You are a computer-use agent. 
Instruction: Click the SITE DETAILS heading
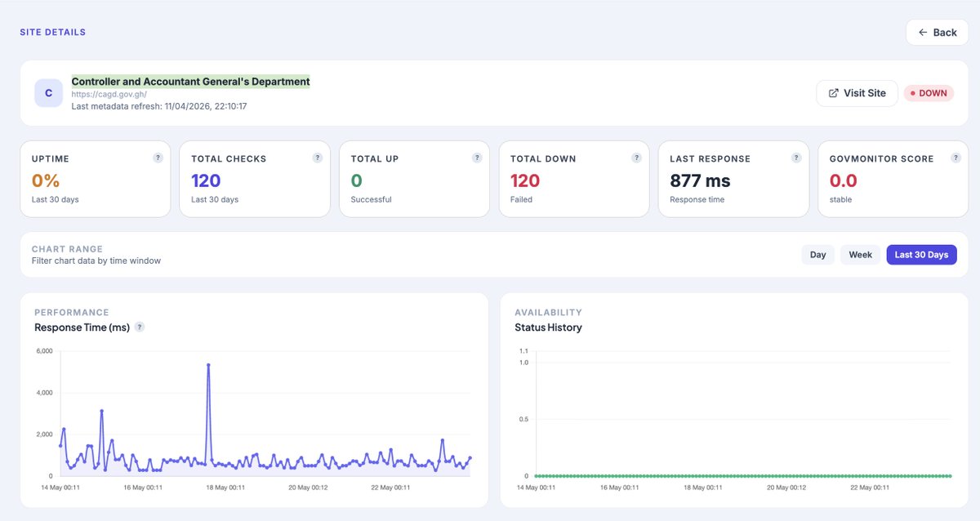(x=53, y=33)
